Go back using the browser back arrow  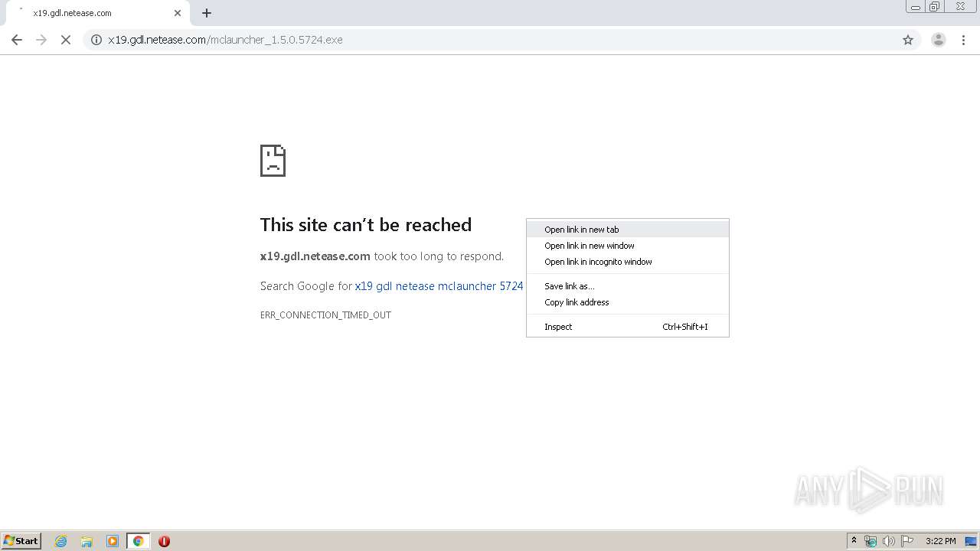(17, 40)
